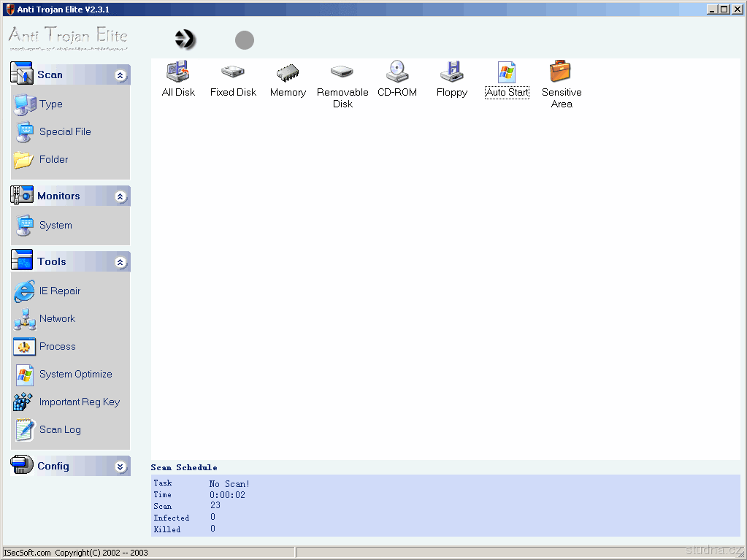This screenshot has height=560, width=747.
Task: Open the Process tool icon
Action: (x=24, y=347)
